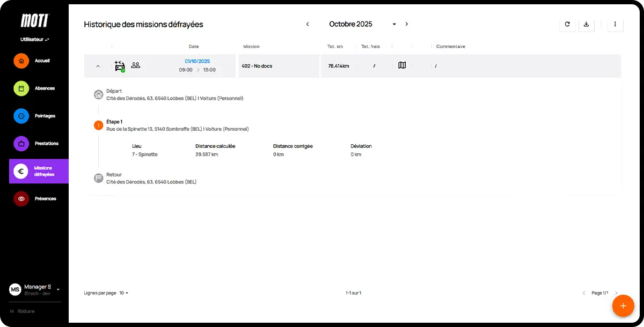The height and width of the screenshot is (327, 644).
Task: Select Accueil in the sidebar
Action: coord(34,61)
